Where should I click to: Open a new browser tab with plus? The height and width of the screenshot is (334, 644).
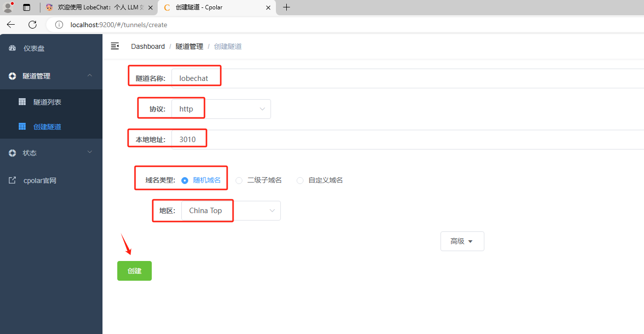point(286,7)
